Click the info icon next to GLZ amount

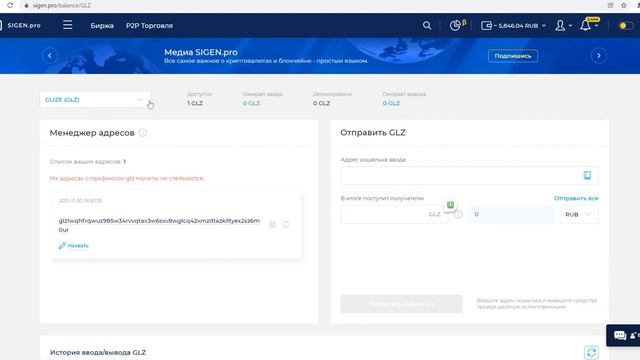458,214
